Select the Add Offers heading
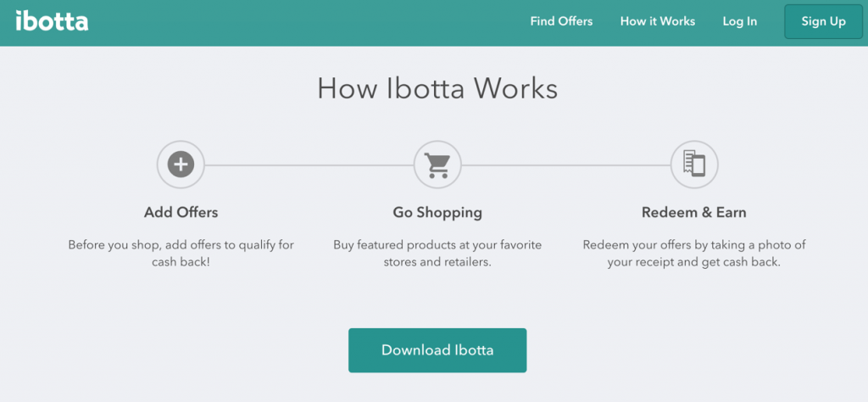868x402 pixels. [x=181, y=212]
